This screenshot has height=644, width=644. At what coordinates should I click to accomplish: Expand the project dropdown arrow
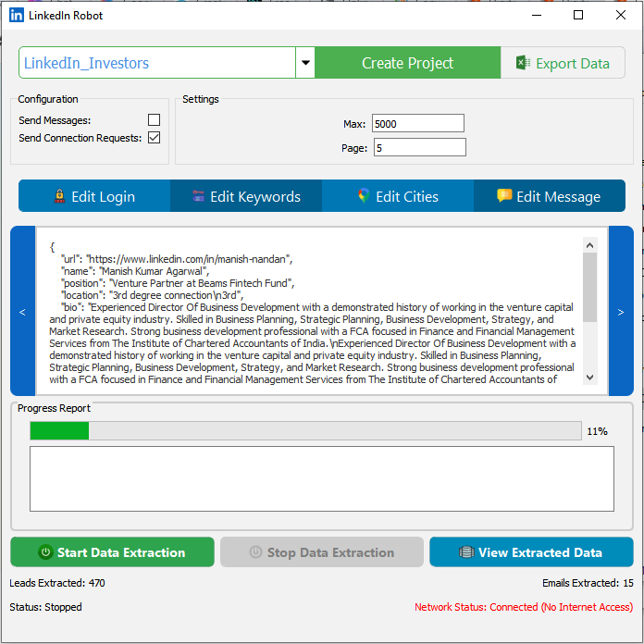(x=305, y=62)
